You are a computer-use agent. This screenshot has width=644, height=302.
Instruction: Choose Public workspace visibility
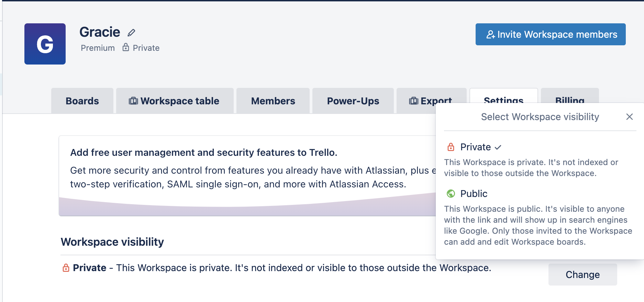[474, 194]
